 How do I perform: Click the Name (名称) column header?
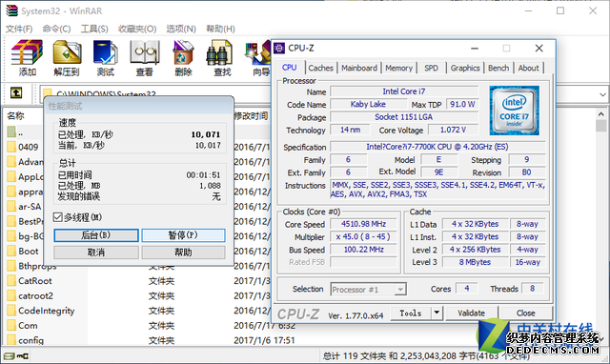[x=15, y=115]
